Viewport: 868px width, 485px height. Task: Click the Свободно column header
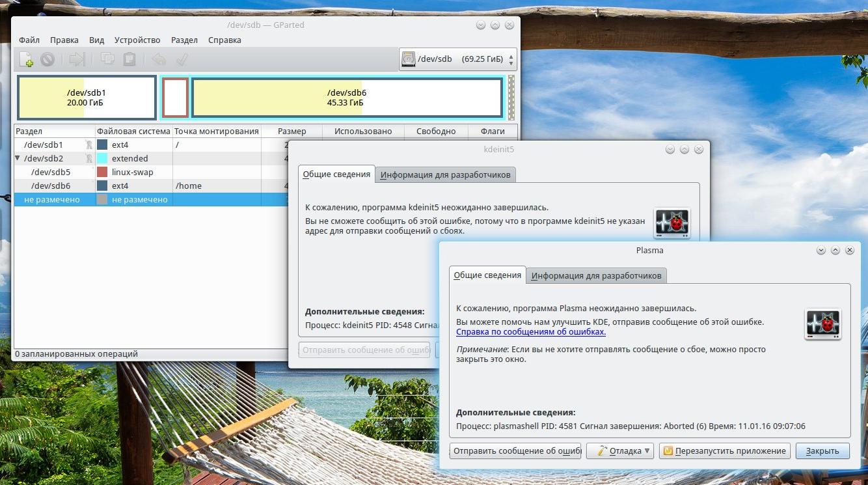pos(436,131)
